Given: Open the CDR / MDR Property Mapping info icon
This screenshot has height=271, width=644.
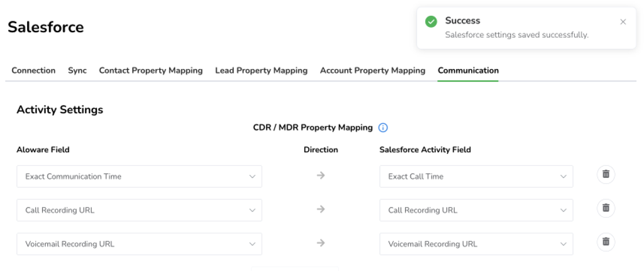Looking at the screenshot, I should coord(383,128).
